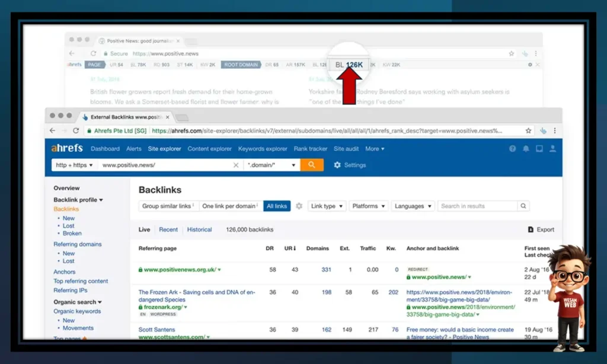Open the 'Link type' dropdown
This screenshot has height=364, width=607.
coord(327,206)
